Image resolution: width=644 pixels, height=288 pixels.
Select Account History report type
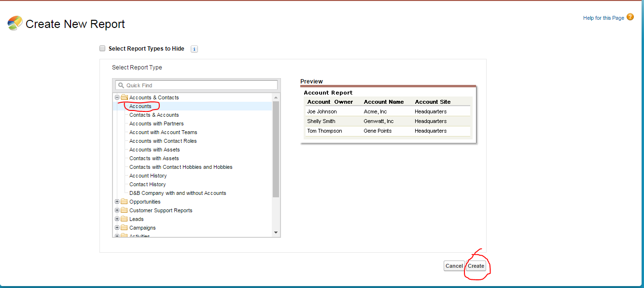pos(148,176)
